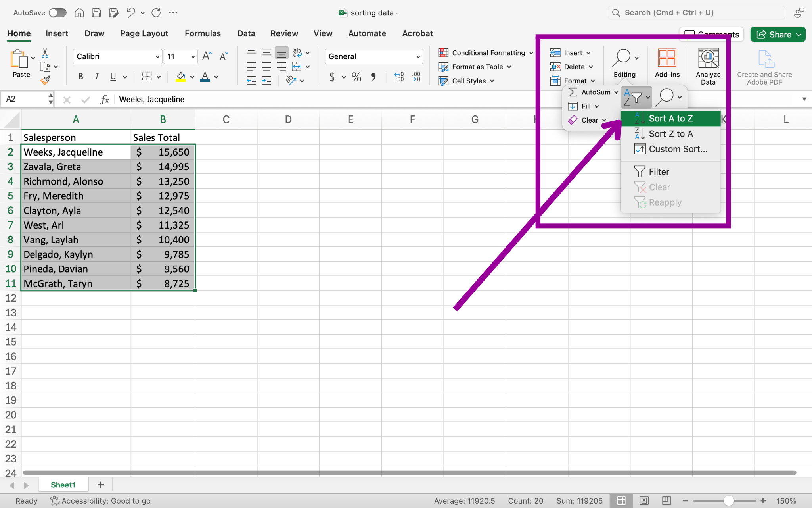Screen dimensions: 812x508
Task: Click the Search field in title bar
Action: 696,13
